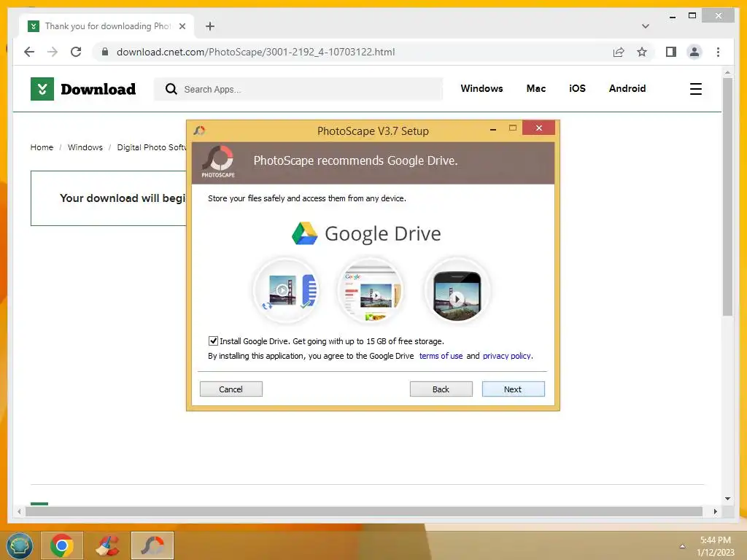Open a new Chrome tab
This screenshot has width=747, height=560.
(x=210, y=26)
